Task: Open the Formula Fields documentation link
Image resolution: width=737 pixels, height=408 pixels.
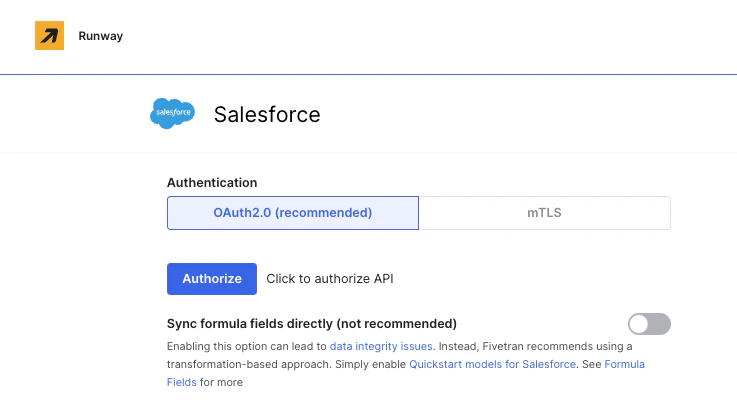Action: coord(625,364)
